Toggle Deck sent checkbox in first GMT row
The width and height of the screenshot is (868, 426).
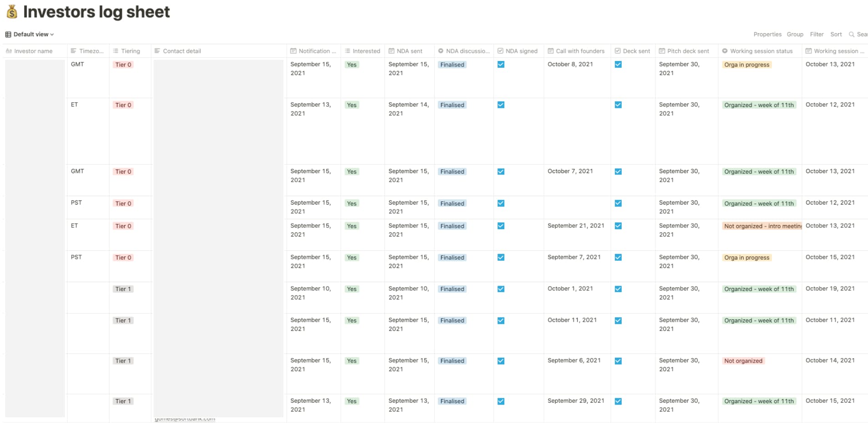[618, 65]
